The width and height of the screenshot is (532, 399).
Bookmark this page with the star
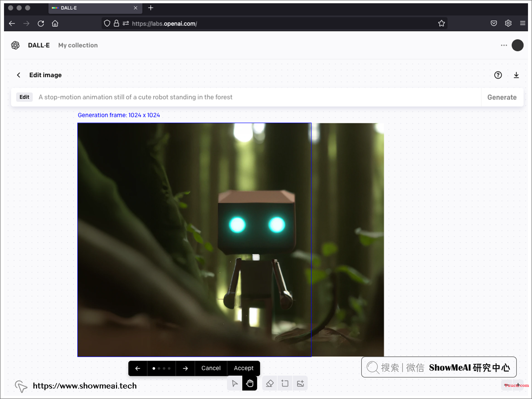click(441, 23)
